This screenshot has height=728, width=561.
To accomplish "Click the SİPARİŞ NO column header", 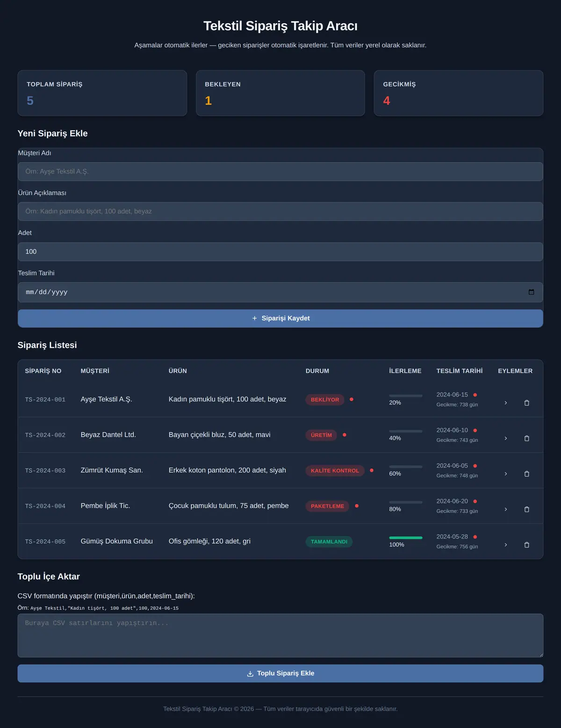I will [x=43, y=371].
